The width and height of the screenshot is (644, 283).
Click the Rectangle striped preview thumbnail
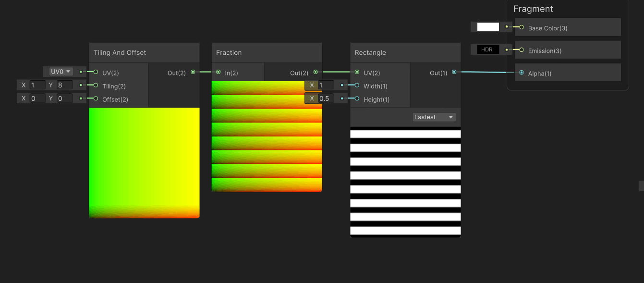[x=405, y=182]
